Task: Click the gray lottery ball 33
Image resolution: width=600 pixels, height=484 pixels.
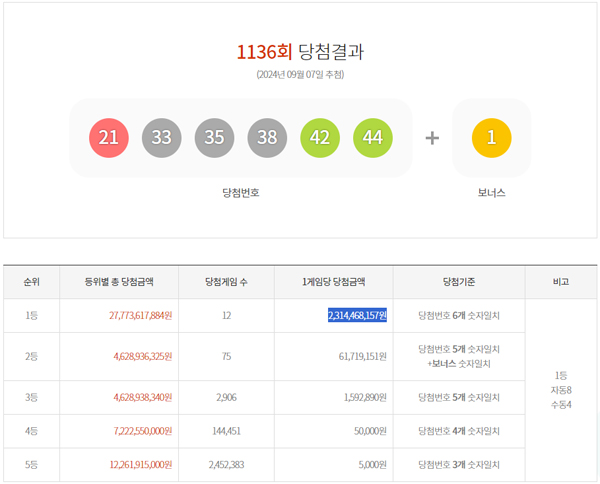Action: tap(162, 138)
